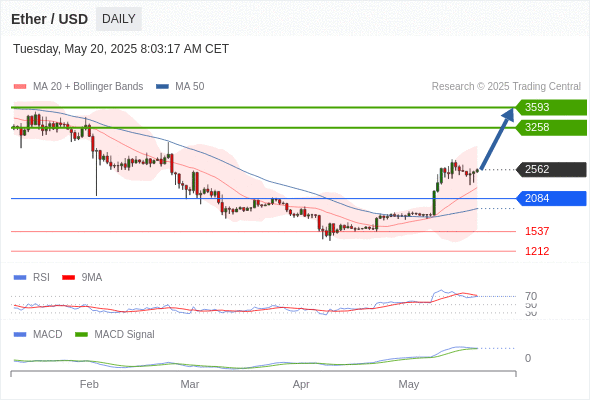Viewport: 590px width, 400px height.
Task: Select the 3258 green target label
Action: [x=551, y=128]
